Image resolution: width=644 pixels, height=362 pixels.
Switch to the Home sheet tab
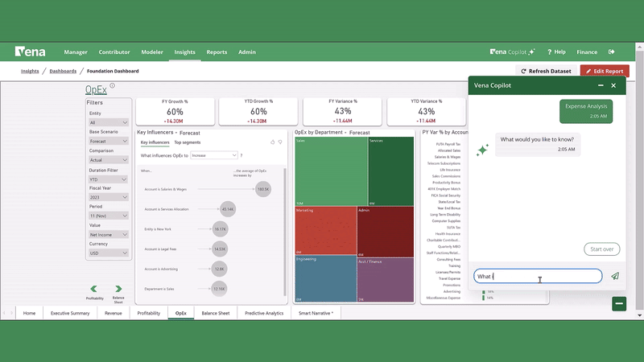[29, 313]
